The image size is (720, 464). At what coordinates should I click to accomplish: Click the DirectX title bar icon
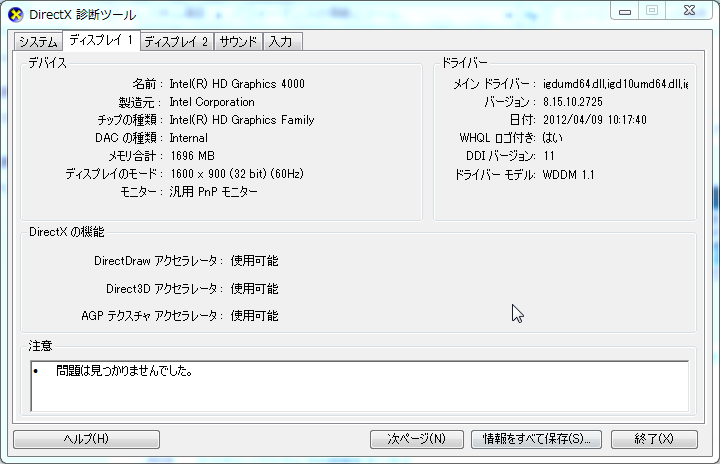(16, 15)
